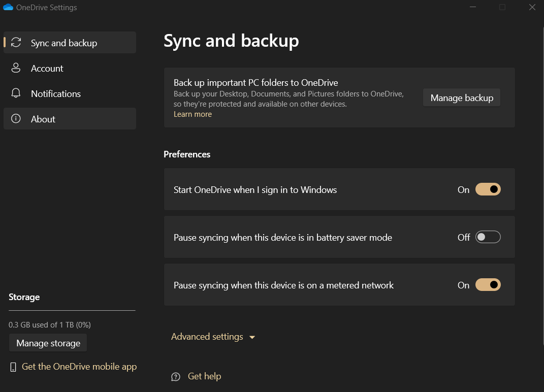
Task: Open the Learn more link
Action: [193, 114]
